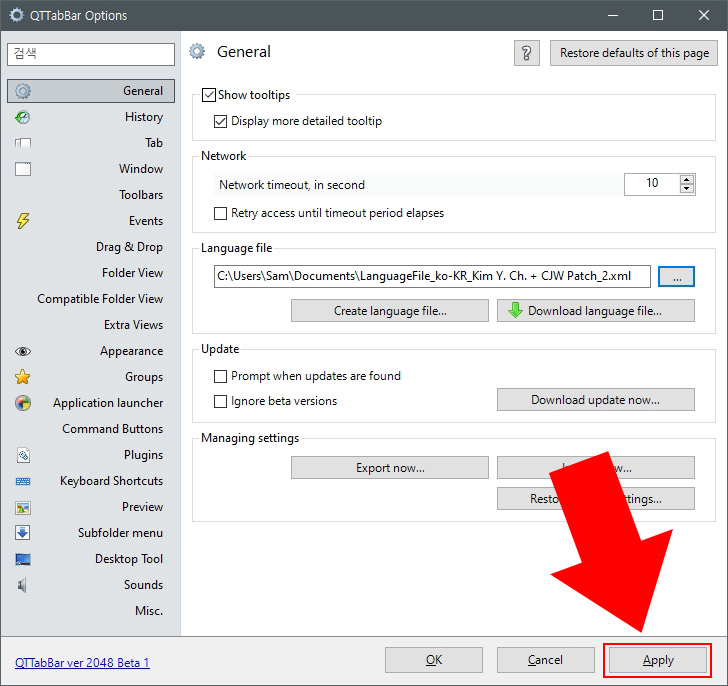Click the Plugins icon in sidebar
Viewport: 728px width, 686px height.
pos(23,455)
